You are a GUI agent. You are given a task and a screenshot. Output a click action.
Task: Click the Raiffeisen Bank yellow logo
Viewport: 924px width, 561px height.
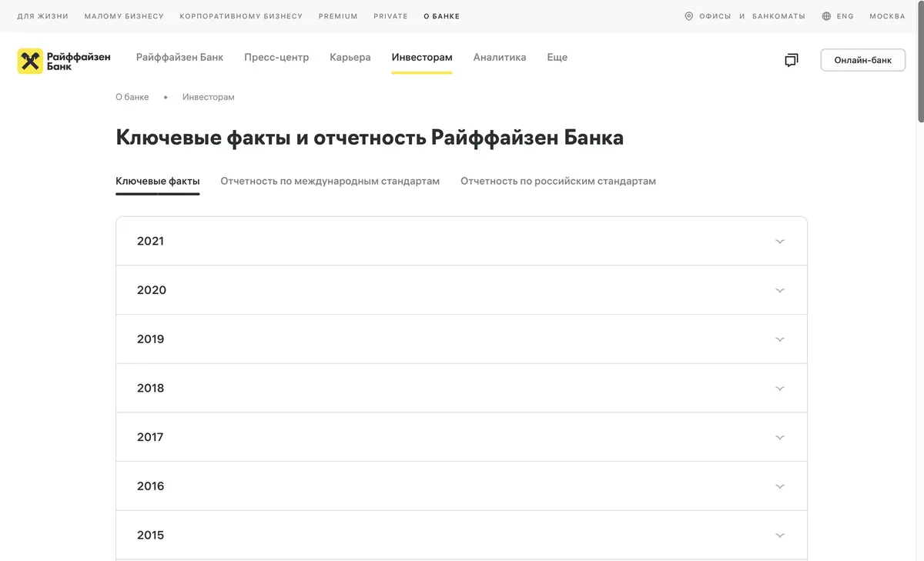30,62
